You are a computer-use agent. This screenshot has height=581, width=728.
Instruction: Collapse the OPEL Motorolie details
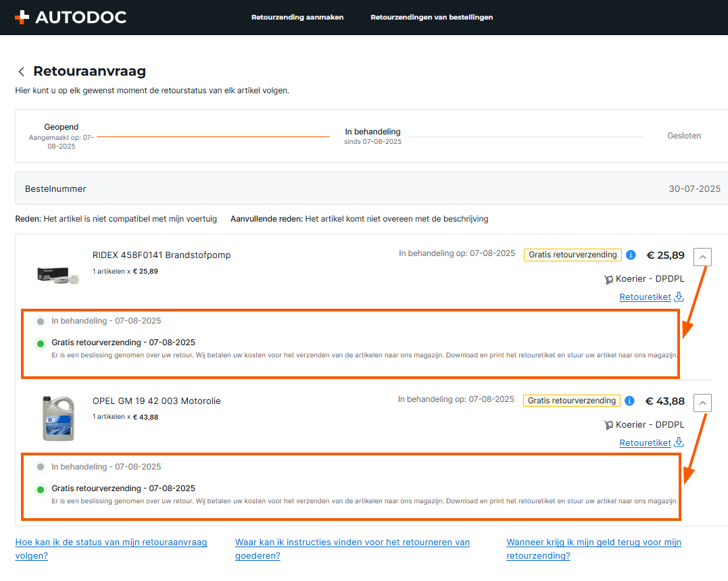pos(702,403)
